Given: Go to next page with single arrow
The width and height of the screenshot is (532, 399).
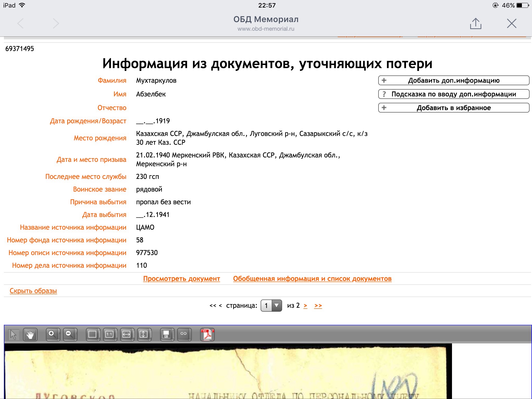Looking at the screenshot, I should tap(305, 306).
